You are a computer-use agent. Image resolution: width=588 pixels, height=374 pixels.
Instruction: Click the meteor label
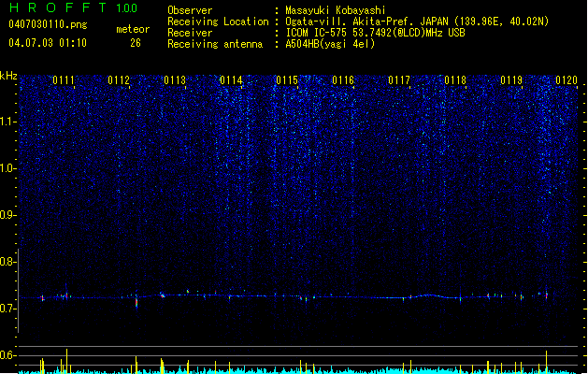pos(133,29)
